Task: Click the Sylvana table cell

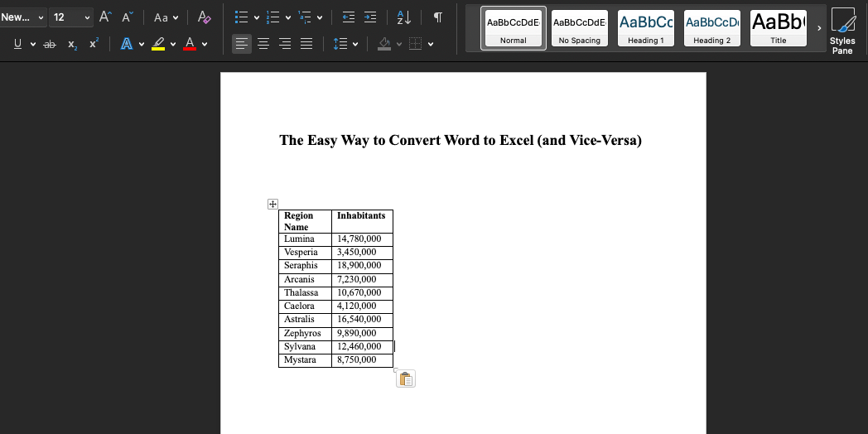Action: point(305,346)
